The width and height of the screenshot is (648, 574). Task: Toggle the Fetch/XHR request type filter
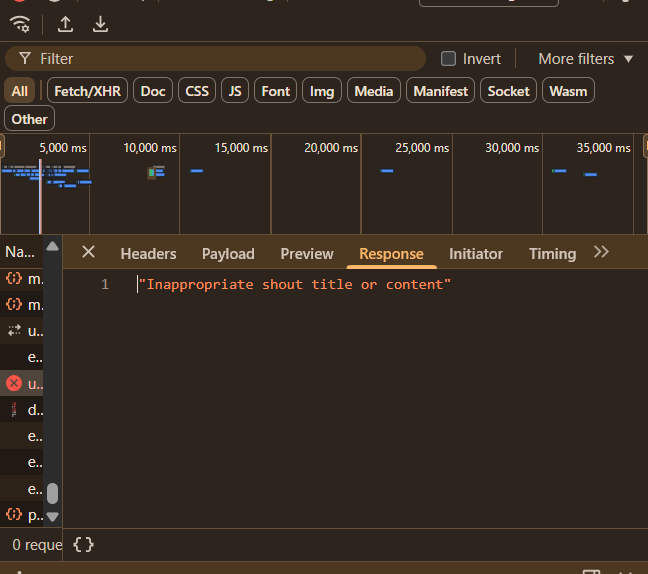pyautogui.click(x=87, y=91)
